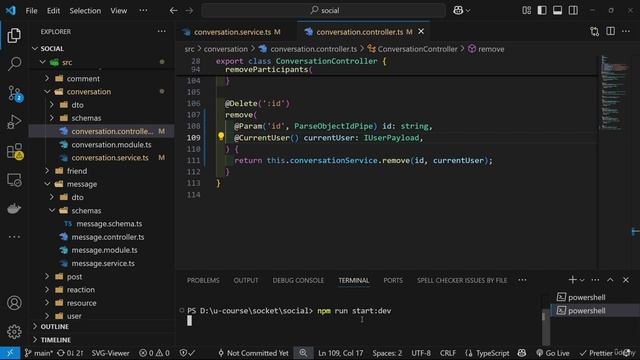
Task: Click the zoom magnifier in status bar
Action: point(303,353)
